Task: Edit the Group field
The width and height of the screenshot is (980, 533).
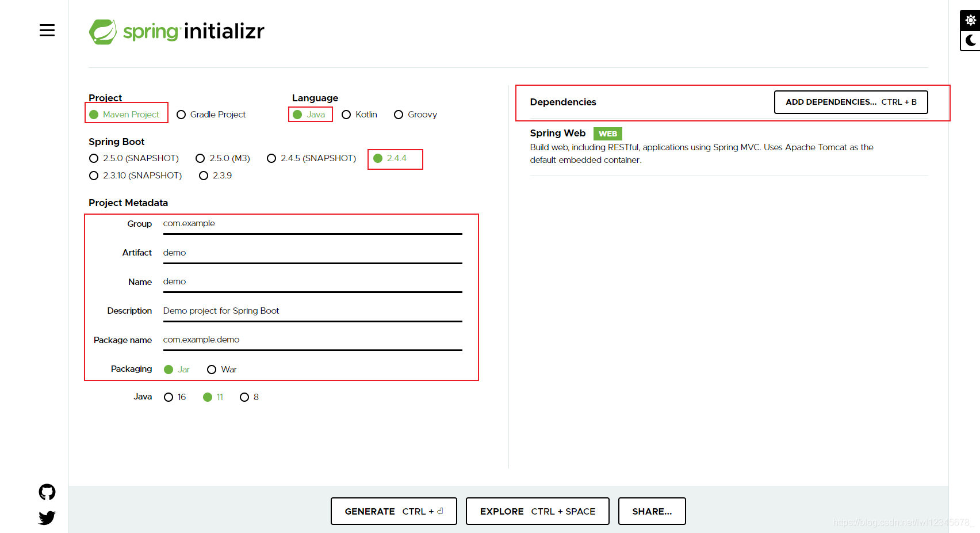Action: 313,224
